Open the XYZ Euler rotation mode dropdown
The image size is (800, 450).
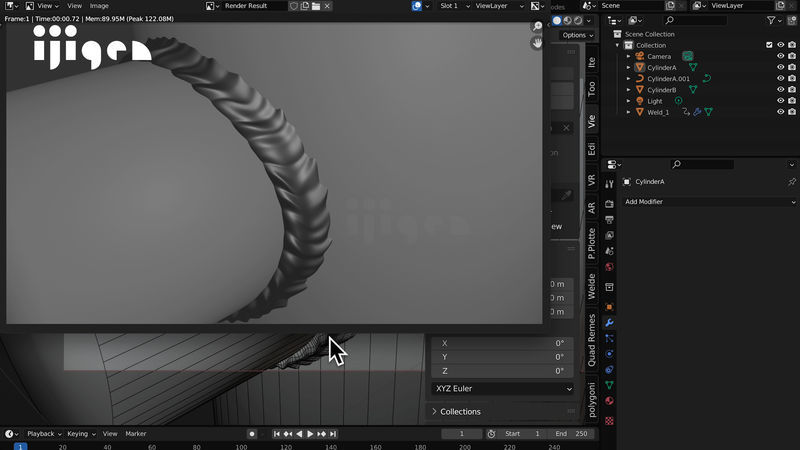click(503, 389)
